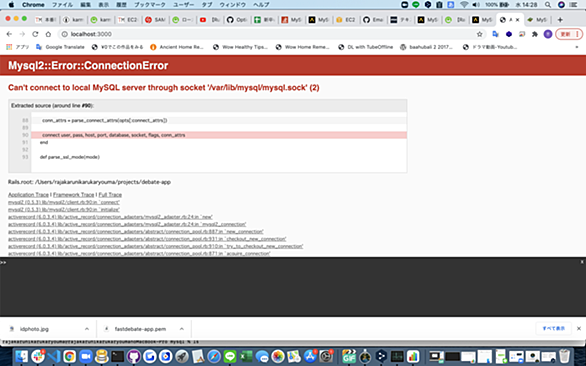586x366 pixels.
Task: Open the Wow Healthy Tips bookmark
Action: 240,47
